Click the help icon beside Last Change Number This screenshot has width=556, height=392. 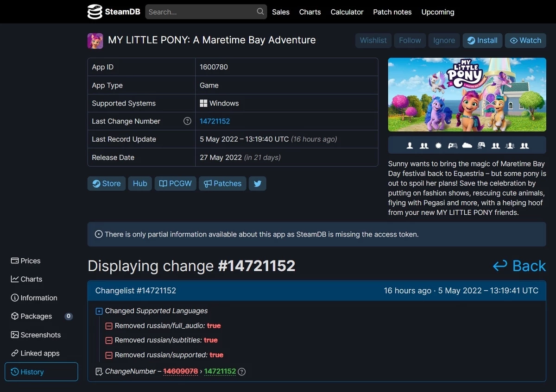point(187,121)
